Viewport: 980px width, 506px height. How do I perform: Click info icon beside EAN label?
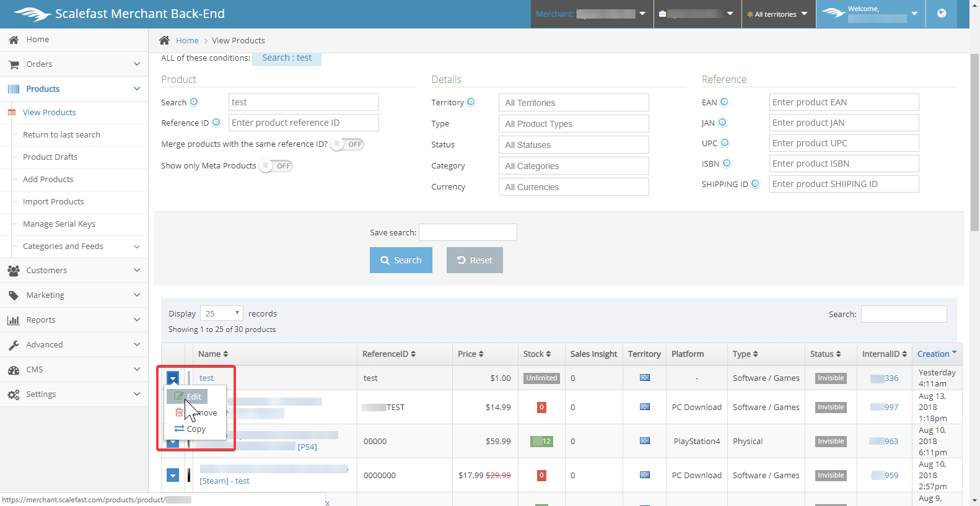pos(724,102)
